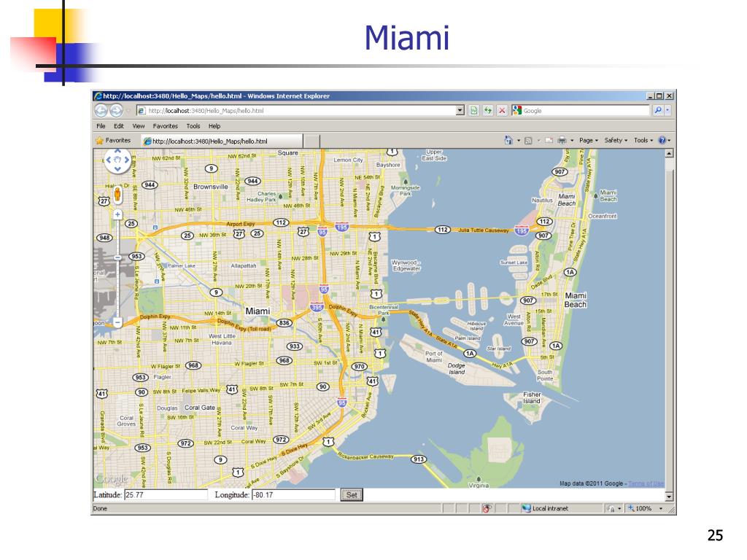This screenshot has height=560, width=747.
Task: Click the blue Help question icon
Action: point(662,140)
